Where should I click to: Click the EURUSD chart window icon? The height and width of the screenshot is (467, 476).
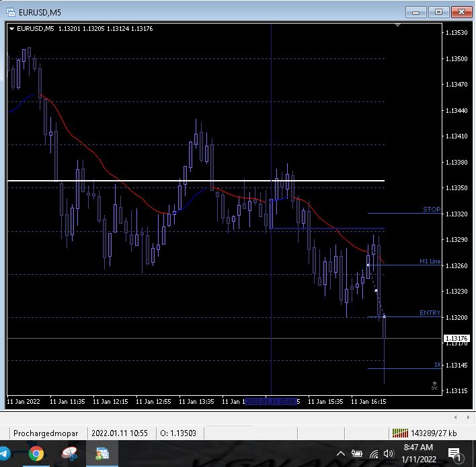click(x=10, y=12)
